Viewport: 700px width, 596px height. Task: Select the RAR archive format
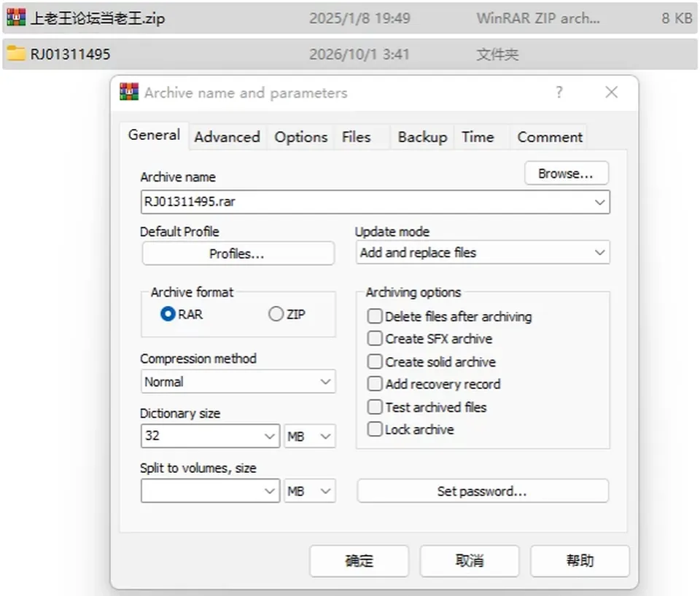(x=168, y=314)
